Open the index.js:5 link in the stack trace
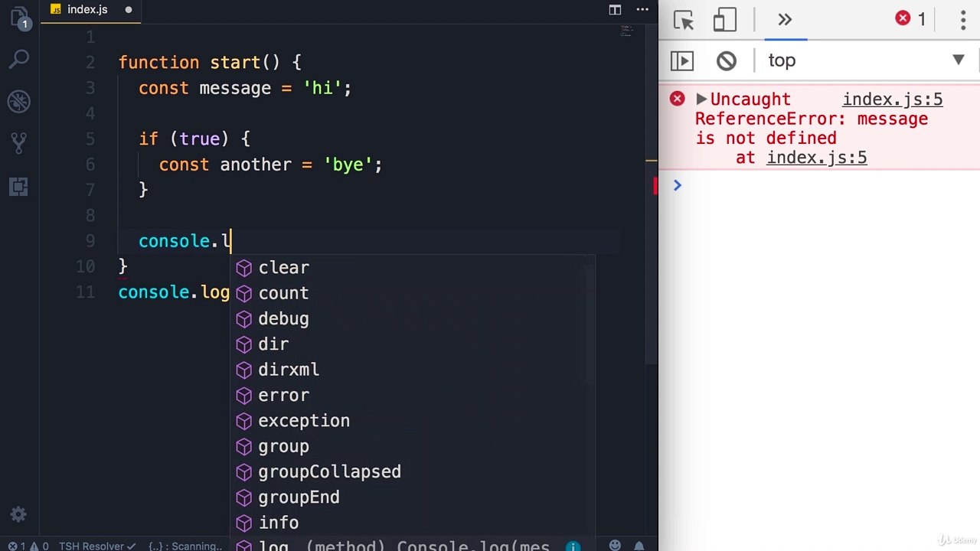 click(817, 158)
